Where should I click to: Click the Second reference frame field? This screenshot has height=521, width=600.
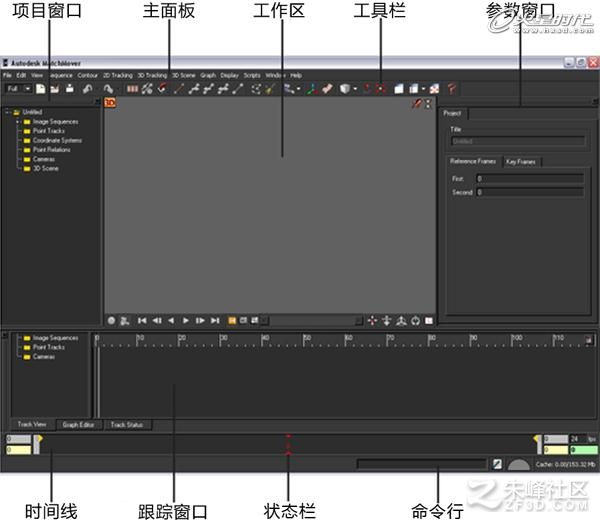point(530,192)
